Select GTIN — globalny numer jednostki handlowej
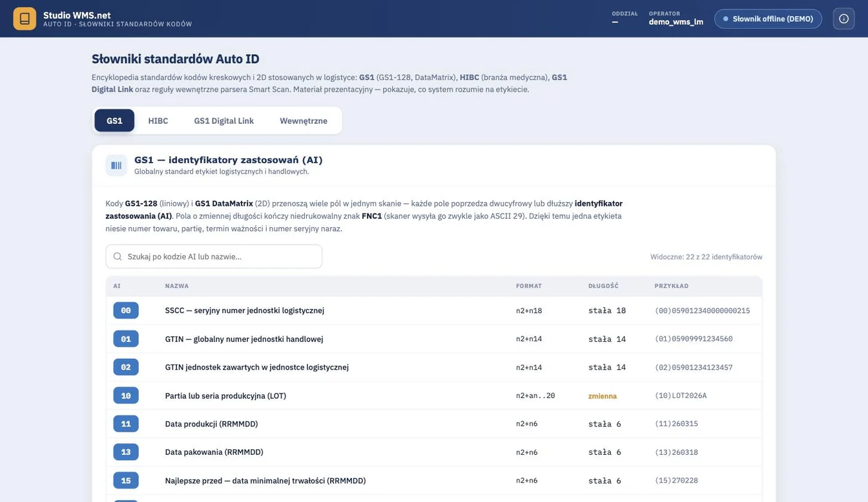 (244, 339)
